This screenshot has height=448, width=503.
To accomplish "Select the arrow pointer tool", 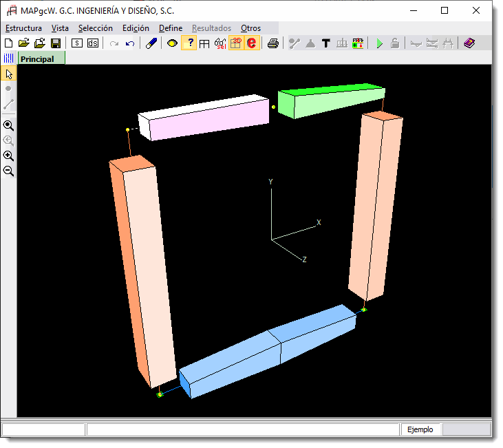I will (x=9, y=74).
